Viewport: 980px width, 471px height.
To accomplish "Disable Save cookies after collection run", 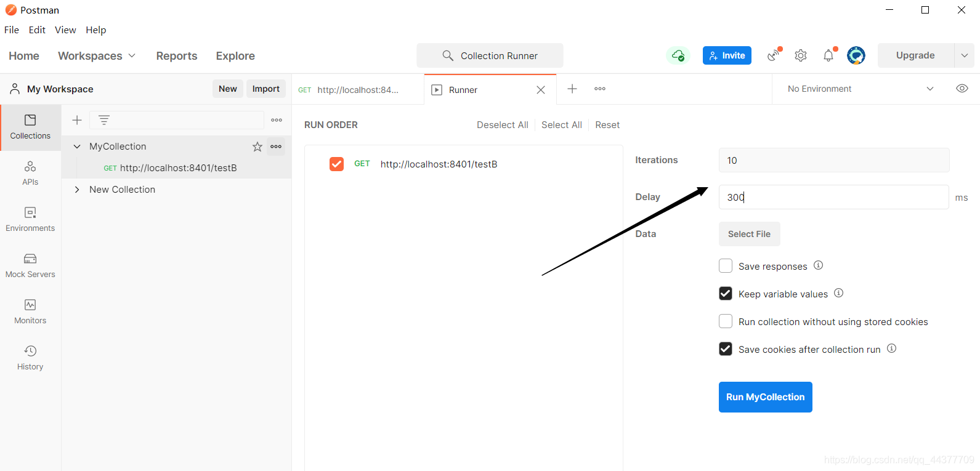I will [726, 349].
